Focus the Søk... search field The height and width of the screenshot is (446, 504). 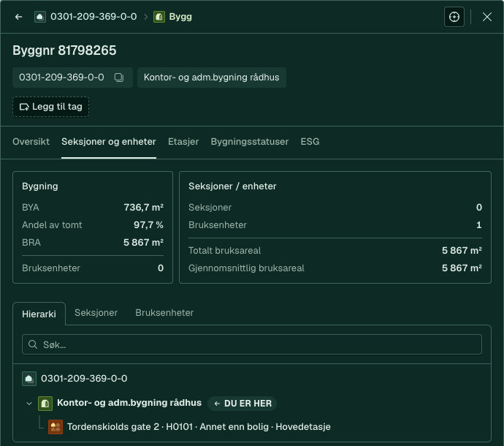252,344
